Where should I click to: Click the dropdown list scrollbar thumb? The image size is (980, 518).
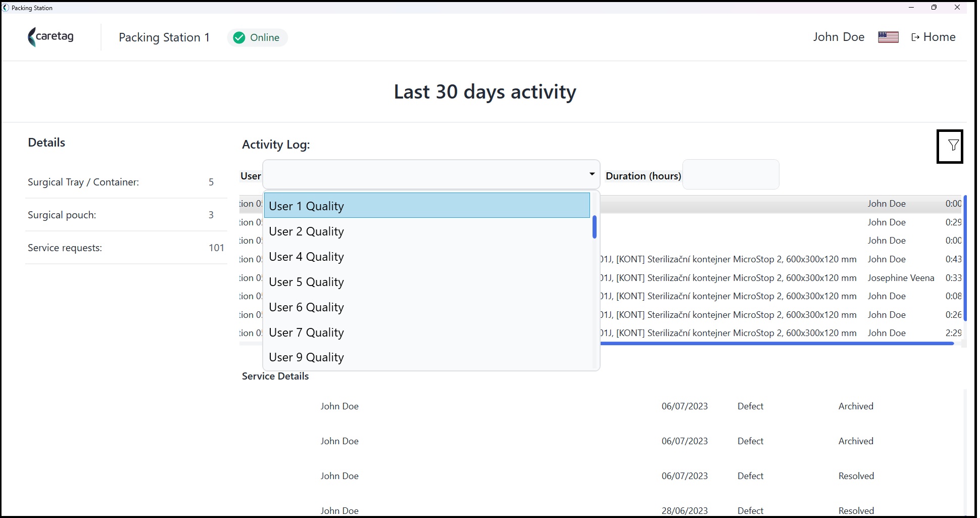pyautogui.click(x=595, y=227)
